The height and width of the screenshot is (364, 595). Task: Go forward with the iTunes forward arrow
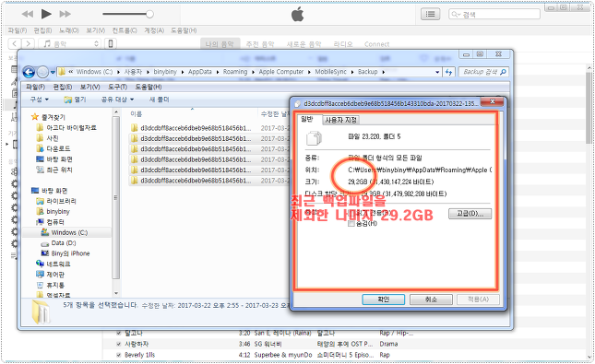point(28,44)
